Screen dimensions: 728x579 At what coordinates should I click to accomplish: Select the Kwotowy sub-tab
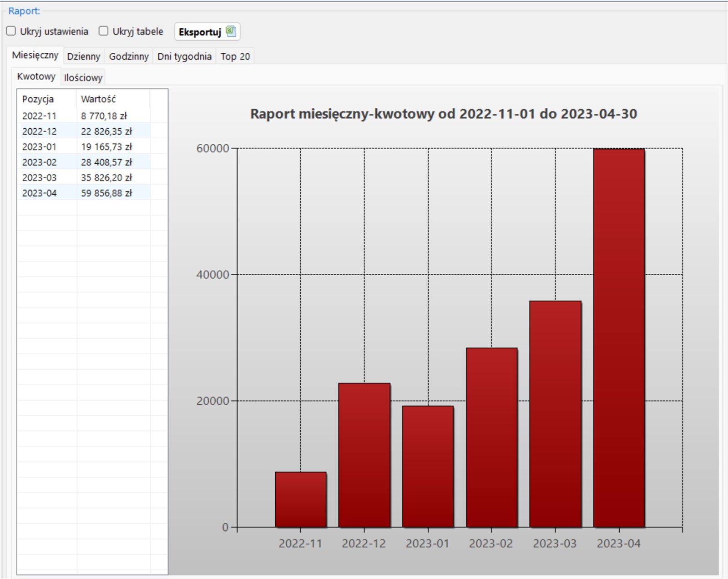pos(36,76)
